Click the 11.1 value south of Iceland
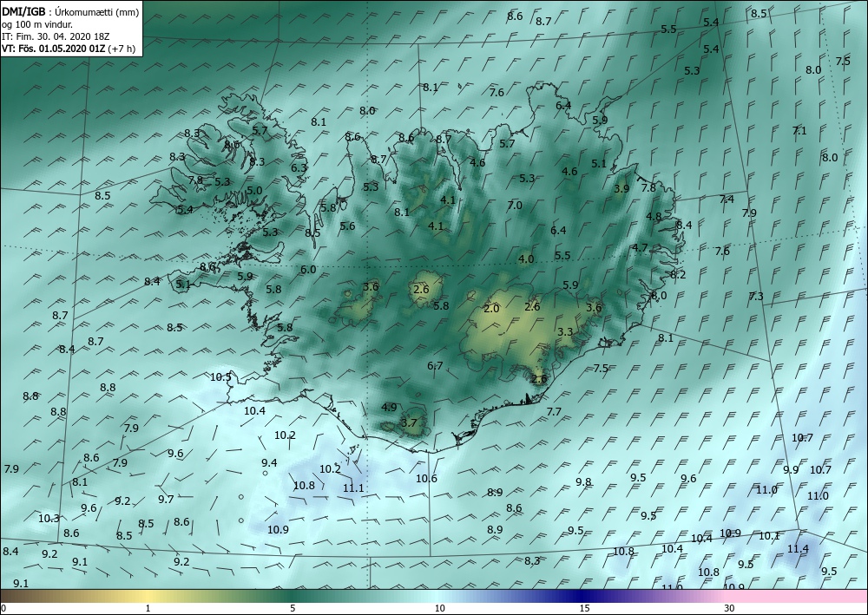 353,487
